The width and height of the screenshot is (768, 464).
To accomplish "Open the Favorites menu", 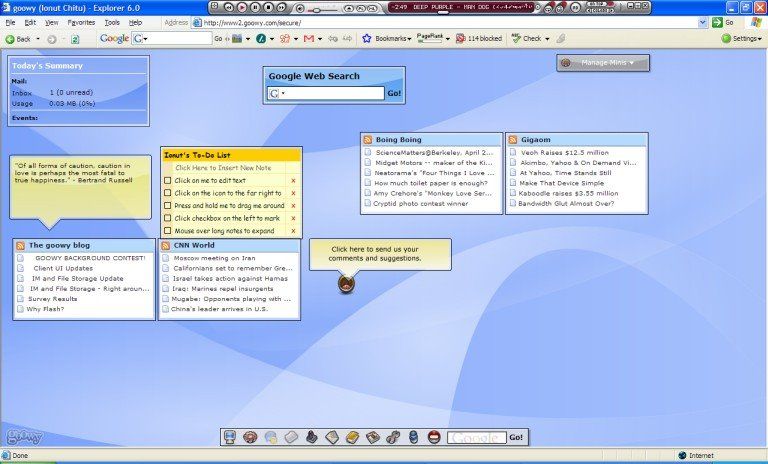I will coord(81,23).
